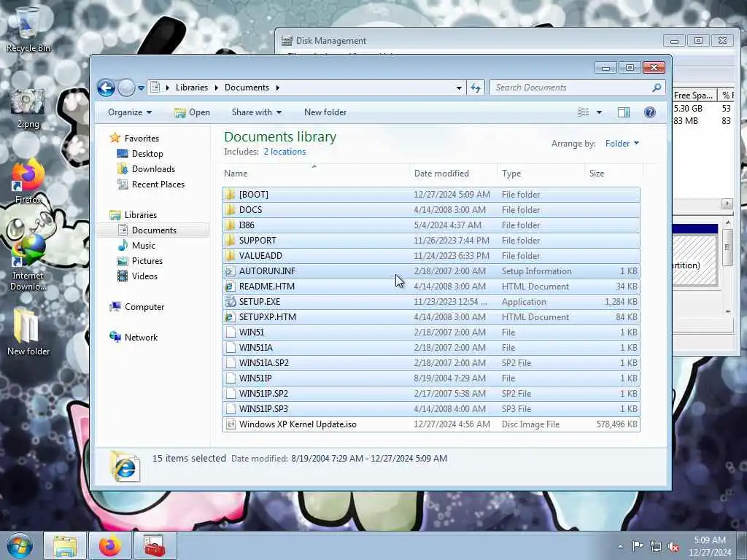Select Favorites in navigation pane

click(x=142, y=138)
